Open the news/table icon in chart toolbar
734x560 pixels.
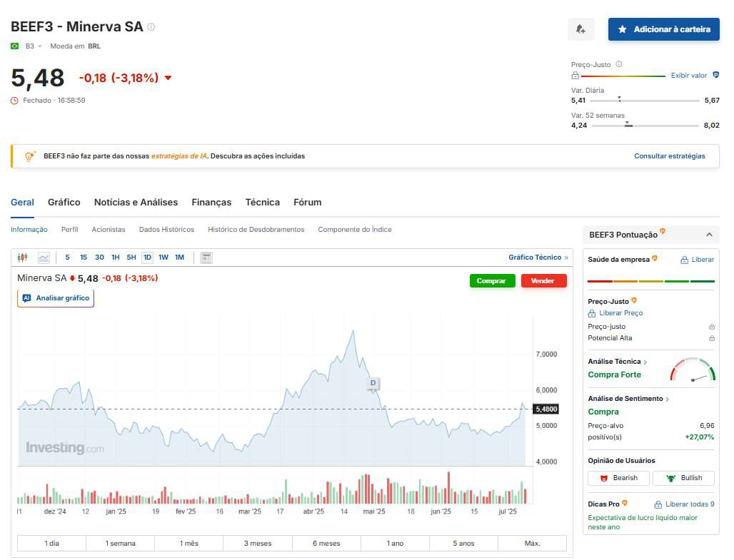pyautogui.click(x=206, y=258)
